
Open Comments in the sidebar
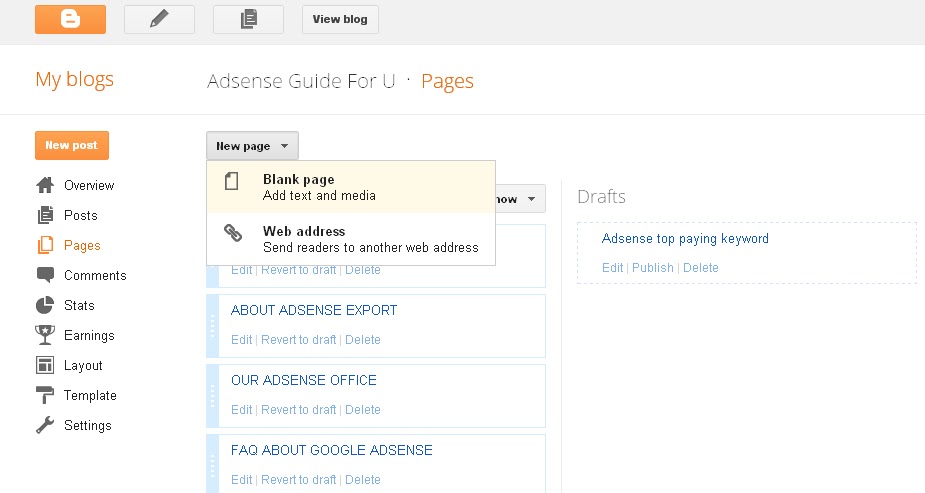click(95, 275)
